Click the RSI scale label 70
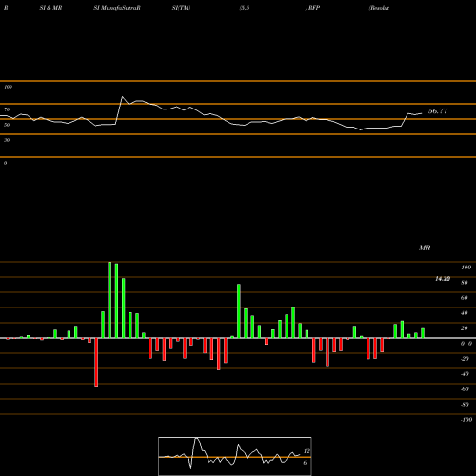Viewport: 476px width, 476px height. (x=7, y=109)
